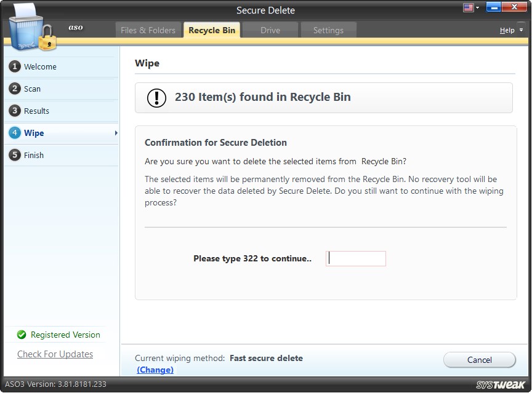532x393 pixels.
Task: Click the Results step circle
Action: coord(15,111)
